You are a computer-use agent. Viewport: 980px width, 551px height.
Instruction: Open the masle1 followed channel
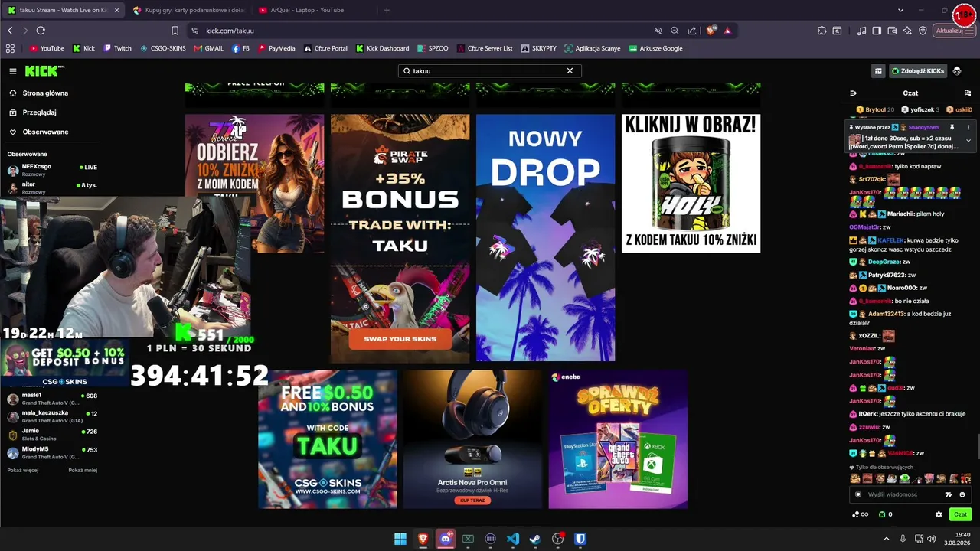coord(52,399)
